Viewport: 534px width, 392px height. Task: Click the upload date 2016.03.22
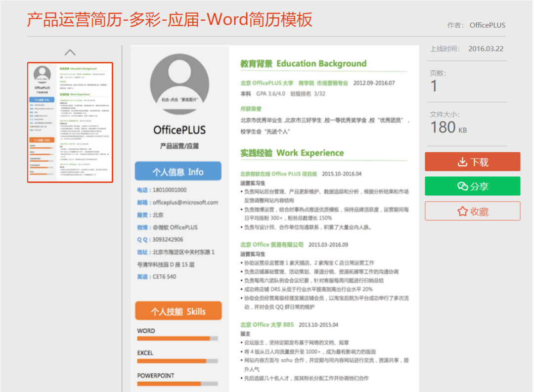pyautogui.click(x=486, y=49)
